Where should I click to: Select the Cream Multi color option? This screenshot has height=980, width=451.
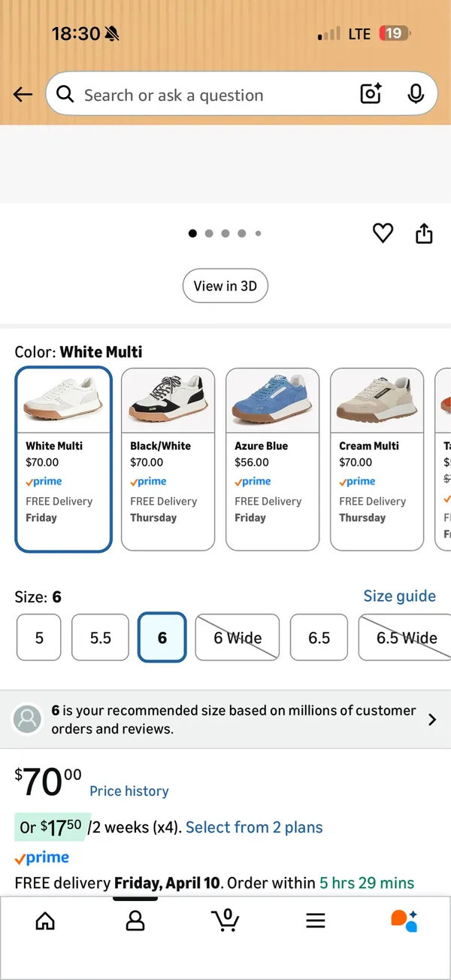(x=377, y=459)
